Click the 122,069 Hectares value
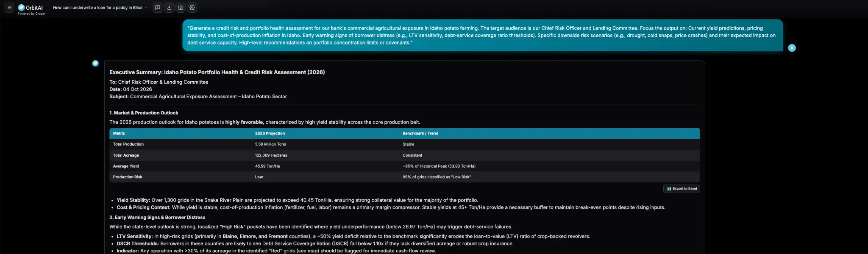Image resolution: width=868 pixels, height=254 pixels. point(271,155)
